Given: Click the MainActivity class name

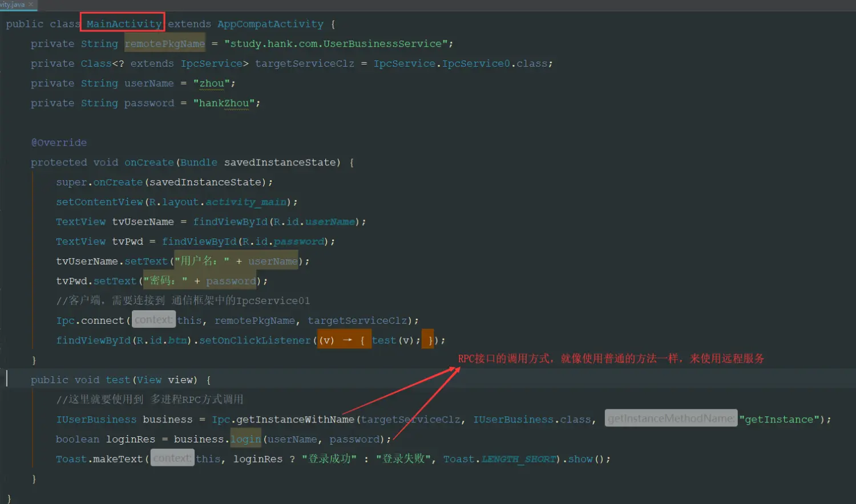Looking at the screenshot, I should [124, 24].
